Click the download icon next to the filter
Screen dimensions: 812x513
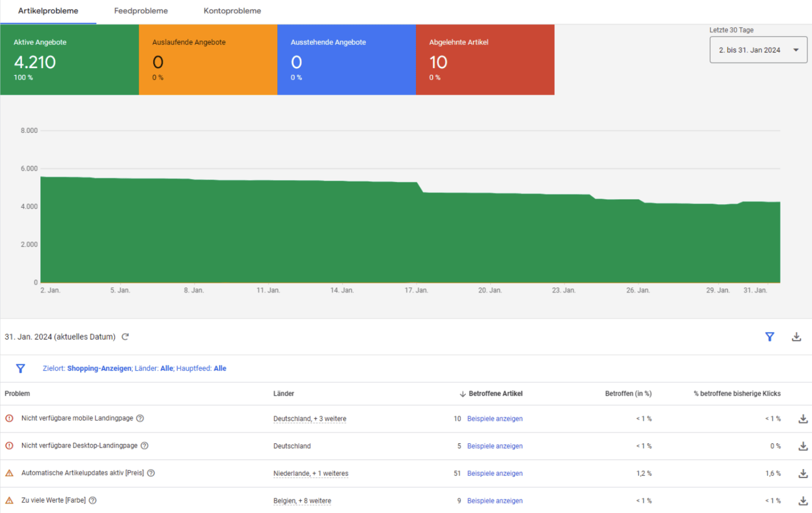click(x=796, y=337)
